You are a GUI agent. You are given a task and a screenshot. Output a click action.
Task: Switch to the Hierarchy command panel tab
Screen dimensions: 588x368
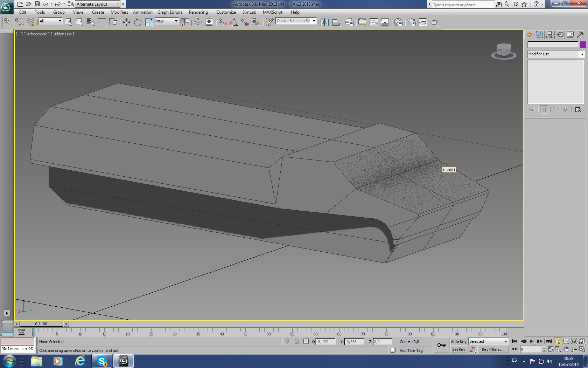549,35
